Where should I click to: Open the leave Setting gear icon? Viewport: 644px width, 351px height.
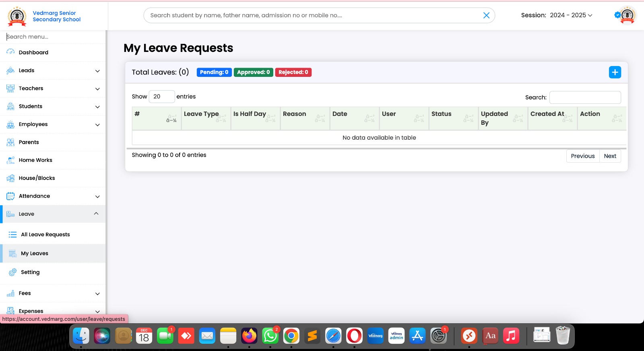[x=12, y=272]
